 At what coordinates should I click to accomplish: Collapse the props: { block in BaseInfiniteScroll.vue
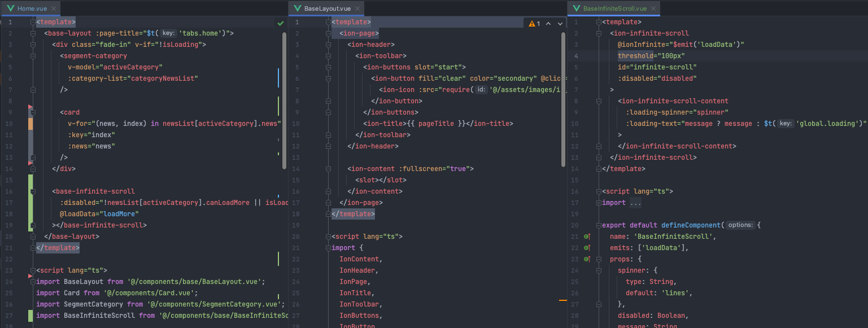tap(599, 259)
